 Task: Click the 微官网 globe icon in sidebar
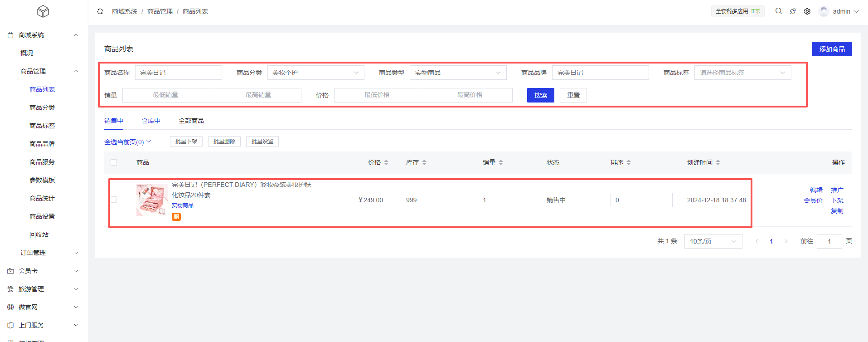(x=10, y=307)
